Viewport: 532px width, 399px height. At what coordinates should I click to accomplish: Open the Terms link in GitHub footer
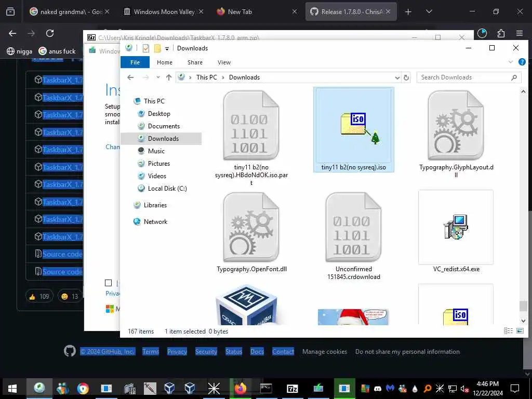[151, 352]
